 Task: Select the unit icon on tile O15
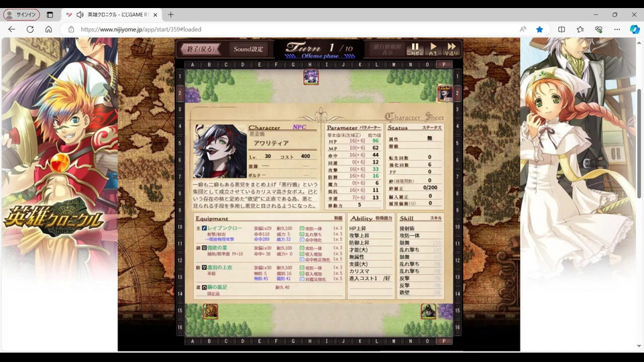click(x=428, y=311)
